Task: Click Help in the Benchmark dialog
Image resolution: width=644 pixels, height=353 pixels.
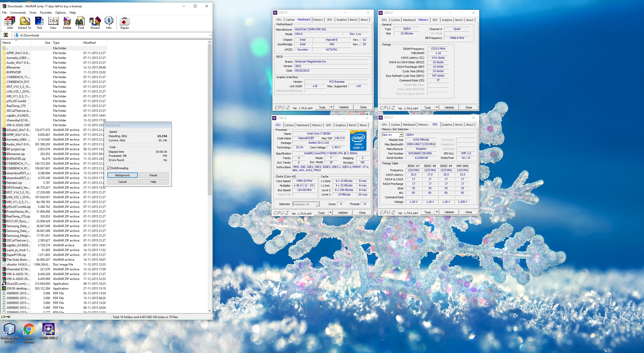Action: (x=153, y=182)
